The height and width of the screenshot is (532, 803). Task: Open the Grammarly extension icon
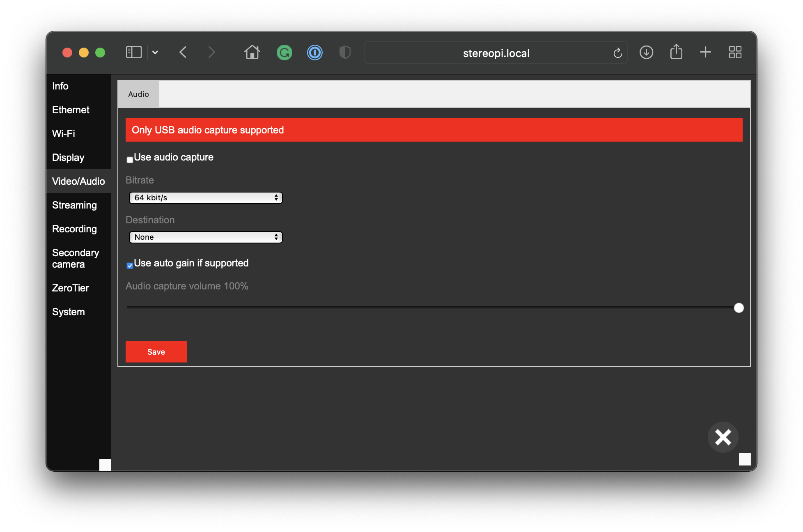(x=284, y=53)
